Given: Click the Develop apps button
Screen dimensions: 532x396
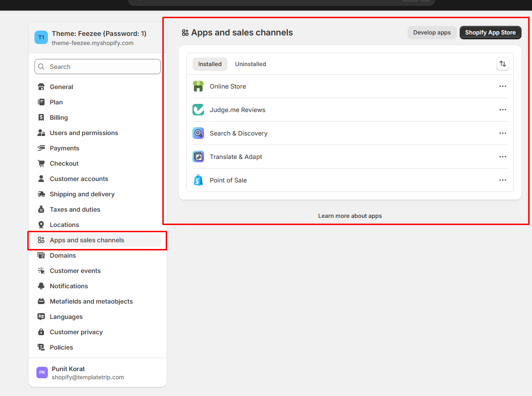Looking at the screenshot, I should click(432, 33).
